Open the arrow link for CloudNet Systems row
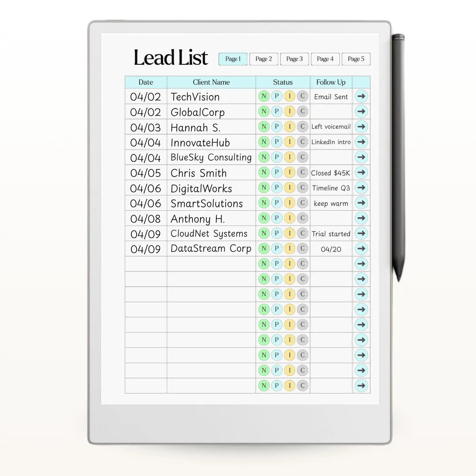This screenshot has width=476, height=476. pos(361,233)
